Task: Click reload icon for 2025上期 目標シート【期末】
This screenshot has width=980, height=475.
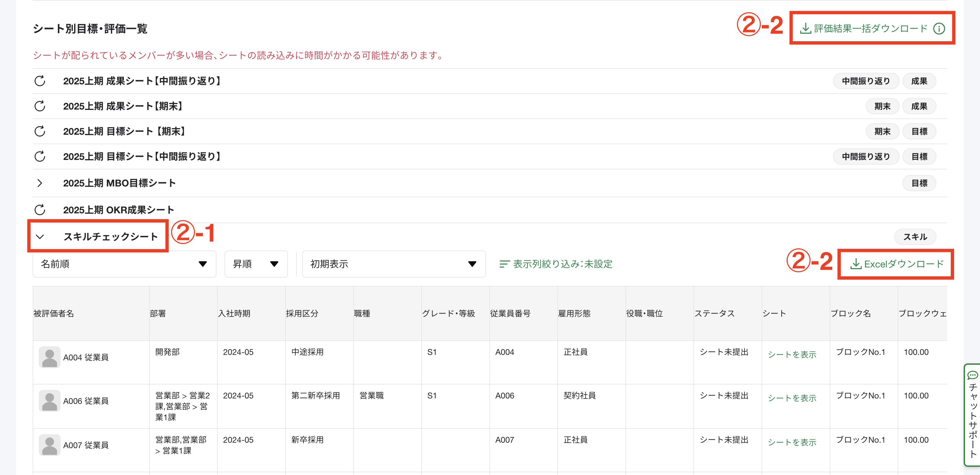Action: pyautogui.click(x=40, y=131)
